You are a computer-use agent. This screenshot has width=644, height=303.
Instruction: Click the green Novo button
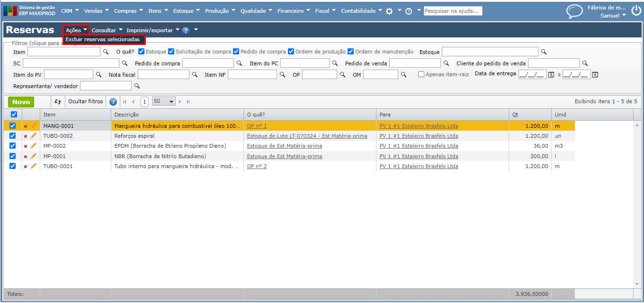point(21,102)
